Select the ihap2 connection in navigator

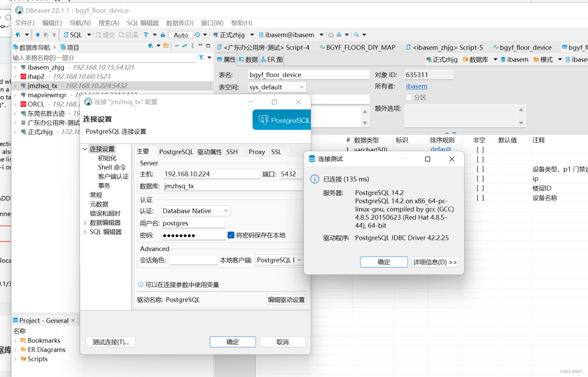click(x=36, y=76)
